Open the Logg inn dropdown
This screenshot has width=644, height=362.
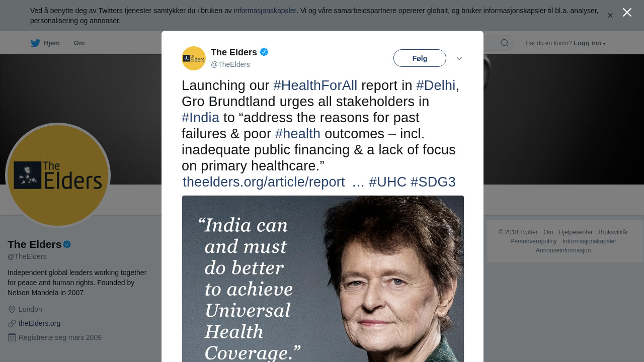pos(590,43)
